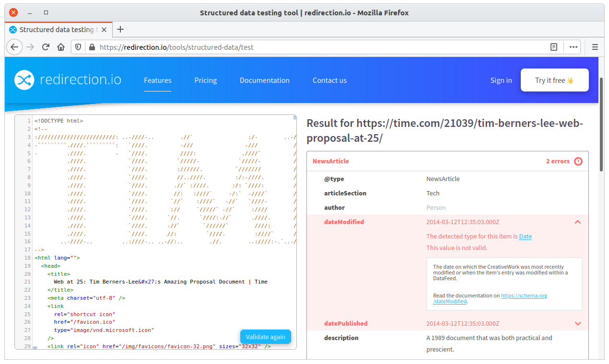Click the redirection.io logo
Image resolution: width=609 pixels, height=364 pixels.
pos(68,80)
